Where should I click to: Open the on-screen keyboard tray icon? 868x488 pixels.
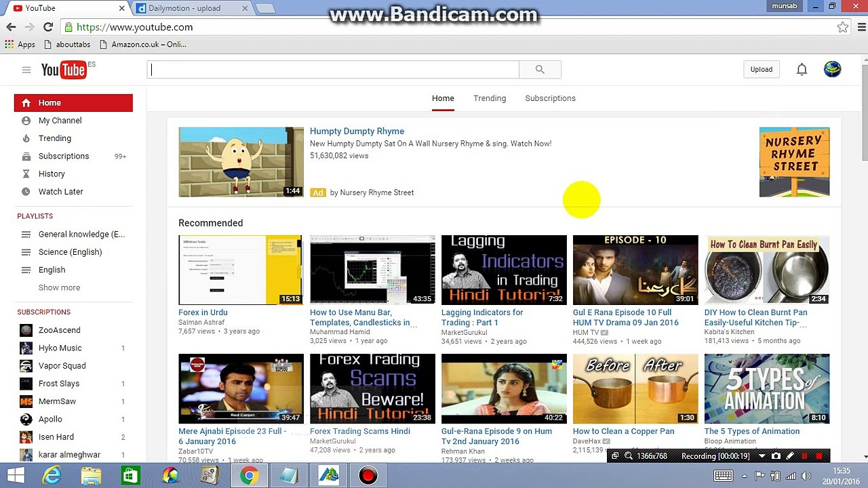click(723, 476)
